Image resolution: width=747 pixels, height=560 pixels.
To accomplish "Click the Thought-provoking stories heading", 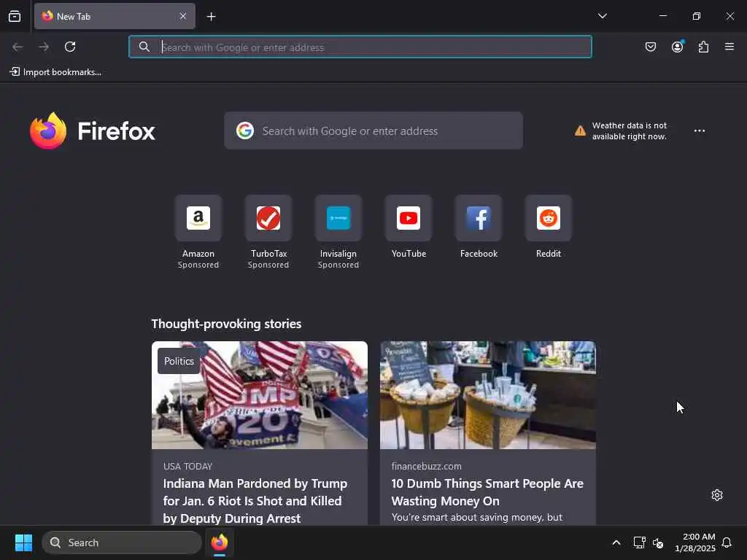I will [x=226, y=324].
